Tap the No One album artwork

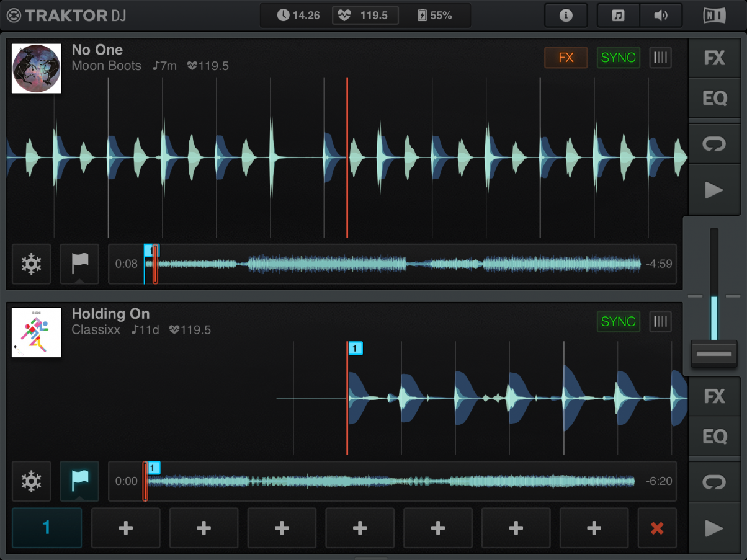[x=37, y=68]
